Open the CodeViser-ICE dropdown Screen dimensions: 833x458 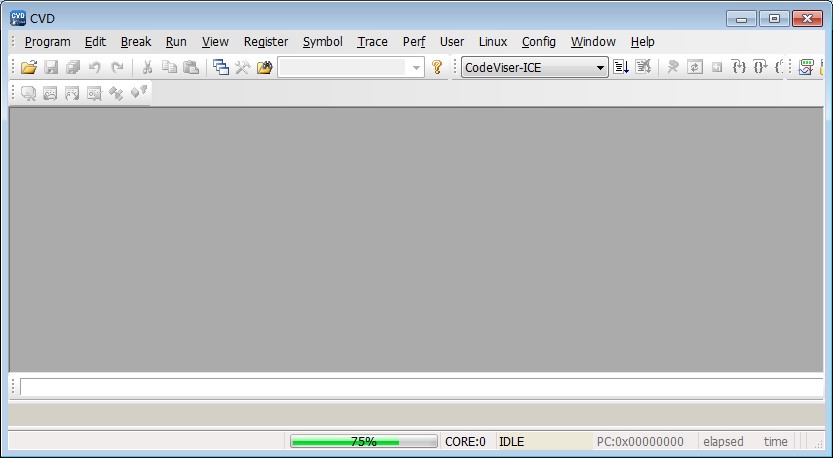[534, 67]
